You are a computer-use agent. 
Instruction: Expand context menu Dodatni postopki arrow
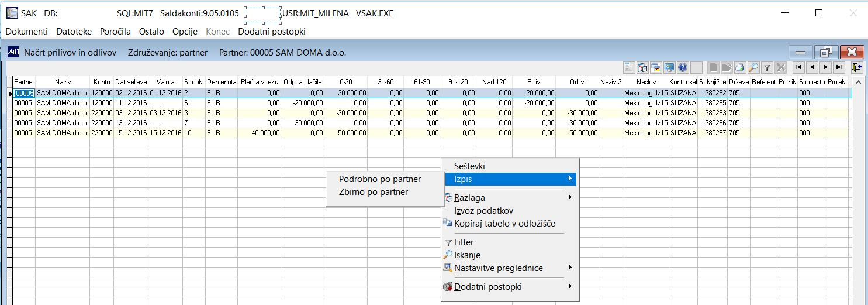pyautogui.click(x=569, y=286)
